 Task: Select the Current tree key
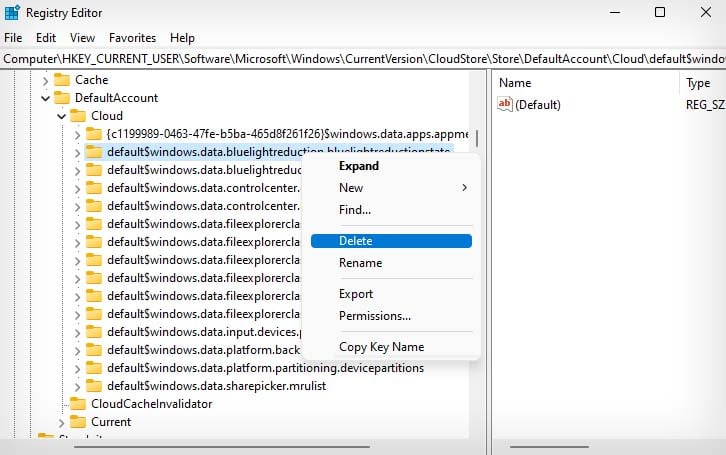pos(111,422)
